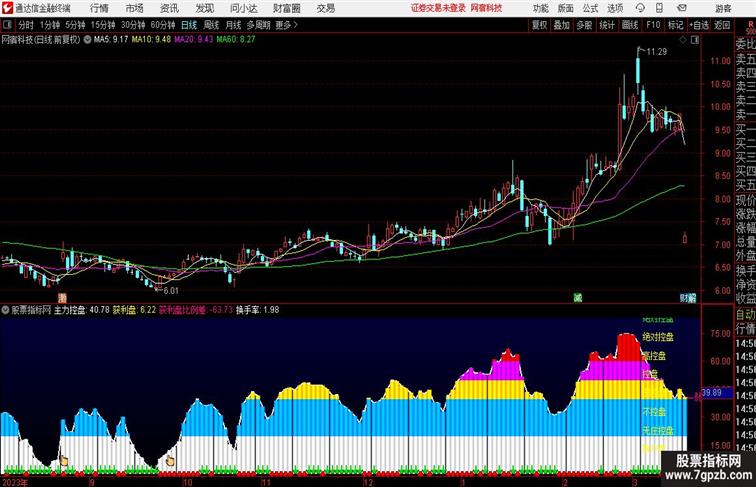This screenshot has width=756, height=487.
Task: Click the 通达信 red logo icon
Action: 7,8
